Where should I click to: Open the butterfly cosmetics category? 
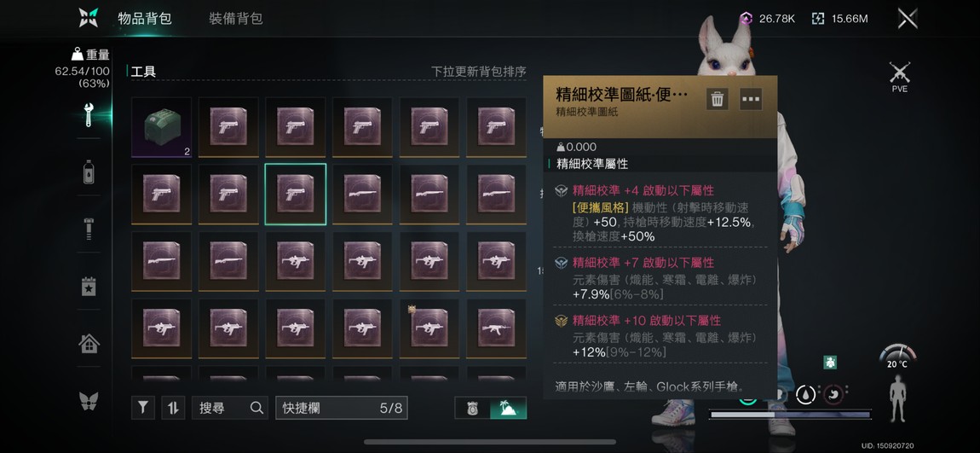89,400
